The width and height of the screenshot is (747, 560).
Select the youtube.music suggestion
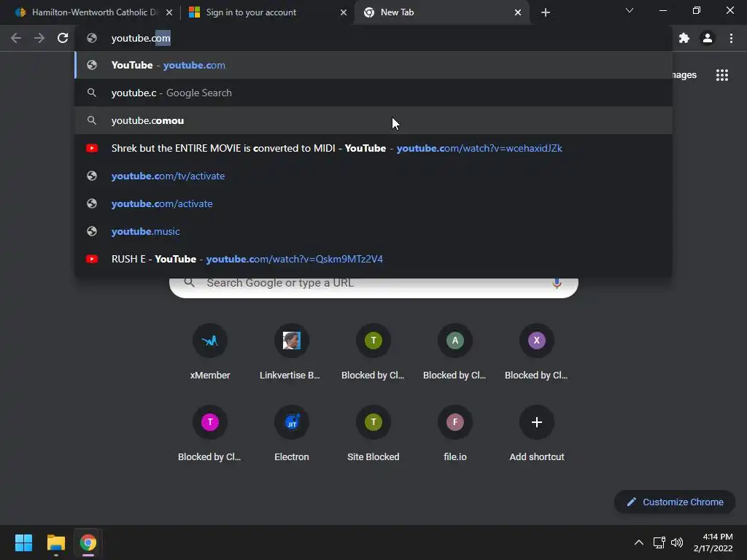(373, 231)
